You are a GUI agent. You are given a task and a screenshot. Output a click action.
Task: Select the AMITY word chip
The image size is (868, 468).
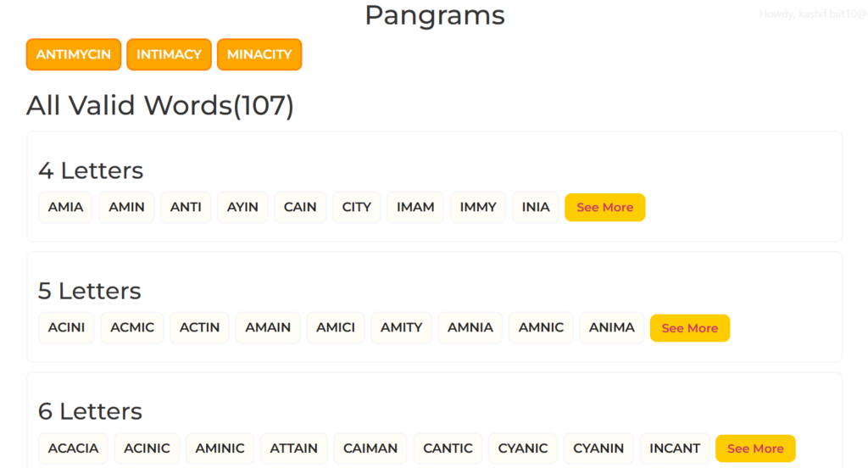[x=401, y=327]
